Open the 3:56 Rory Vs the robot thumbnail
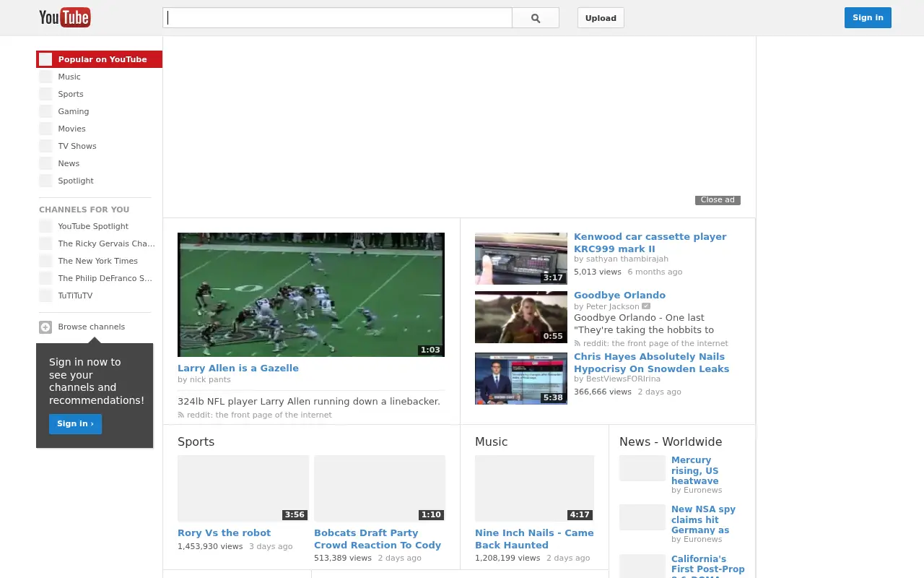Image resolution: width=924 pixels, height=578 pixels. [x=243, y=488]
